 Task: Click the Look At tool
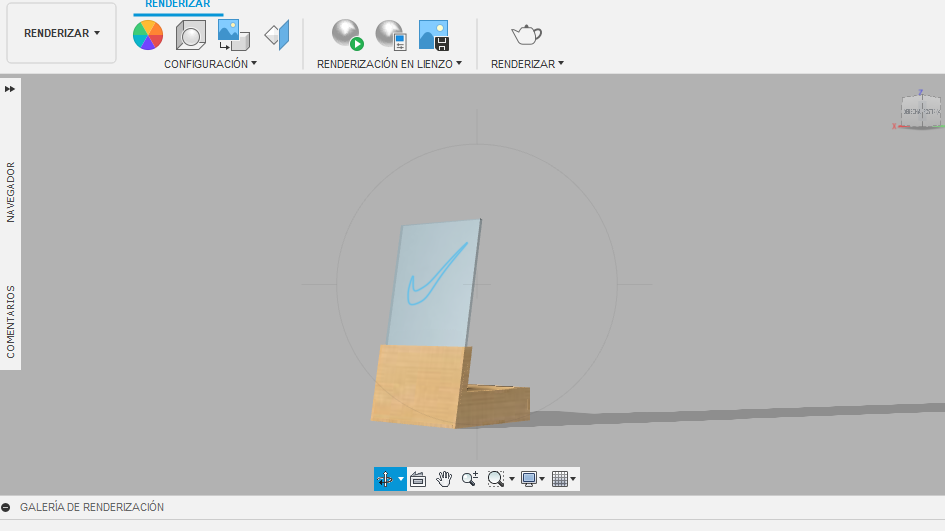point(418,479)
